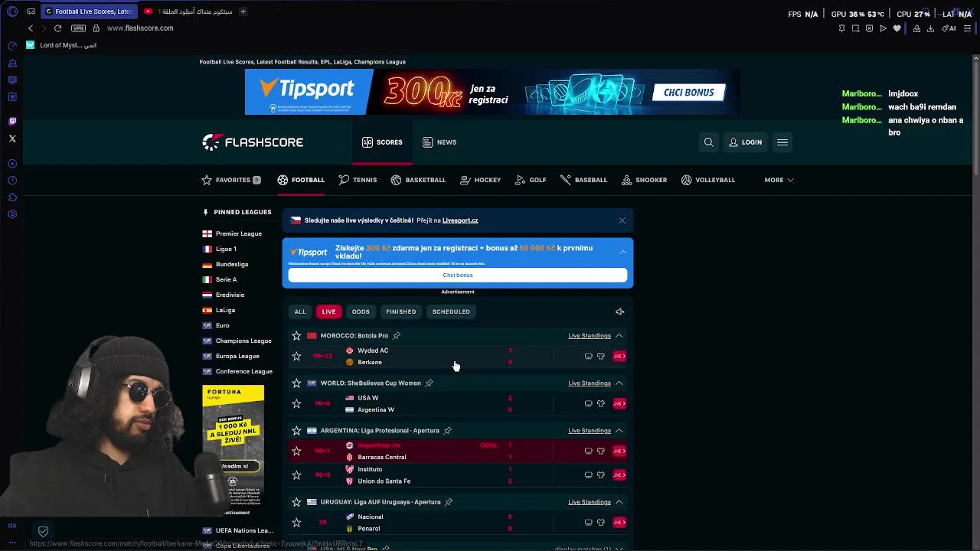The height and width of the screenshot is (551, 980).
Task: Select Basketball in the sports menu
Action: tap(418, 180)
